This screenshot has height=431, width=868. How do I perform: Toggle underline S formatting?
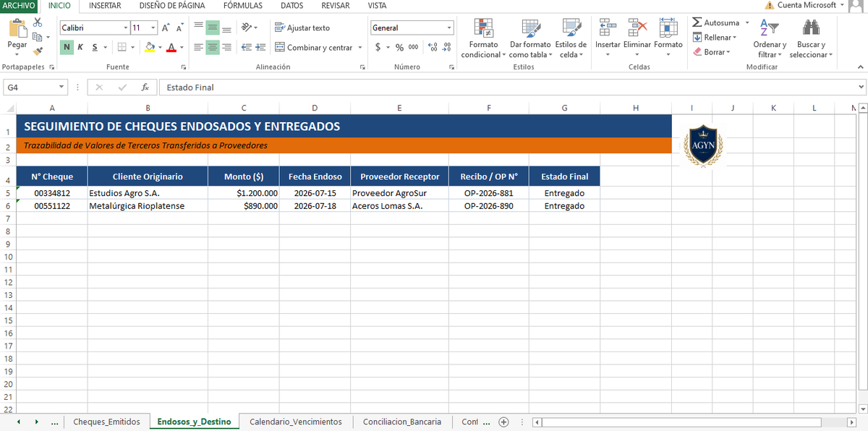pos(95,48)
